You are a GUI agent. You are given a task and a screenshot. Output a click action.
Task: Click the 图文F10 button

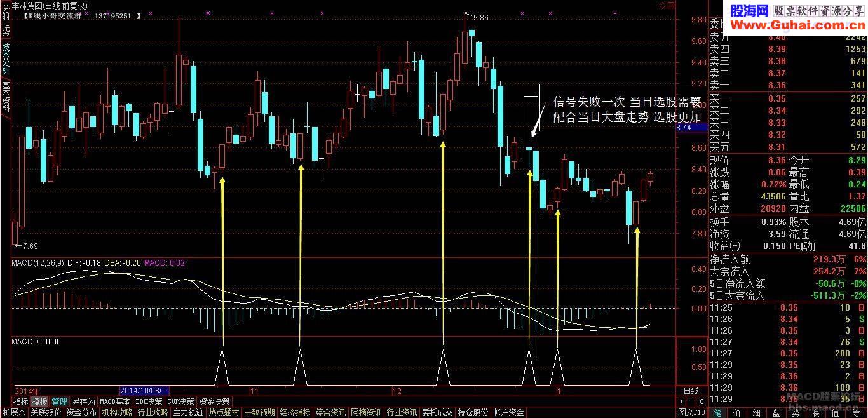click(691, 412)
